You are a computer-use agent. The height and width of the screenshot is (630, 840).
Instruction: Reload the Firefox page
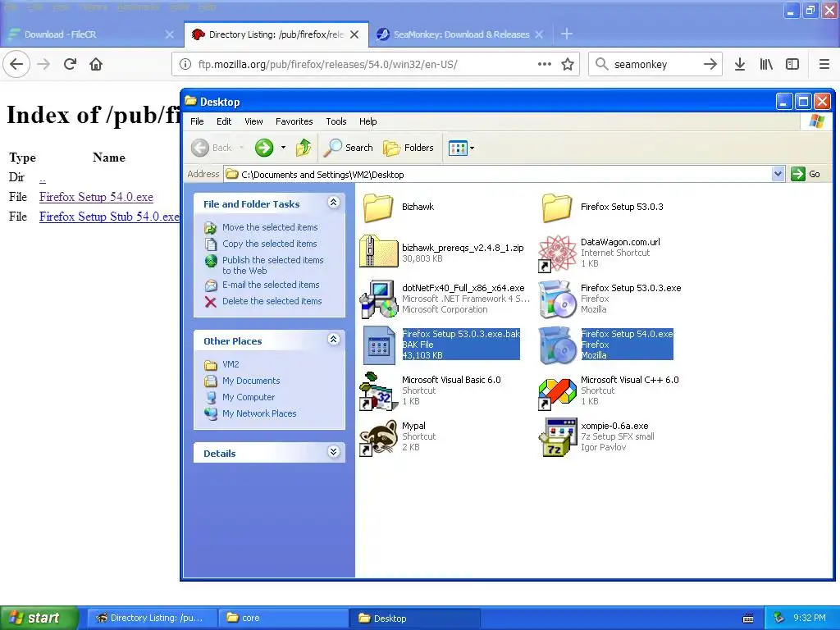click(x=70, y=64)
